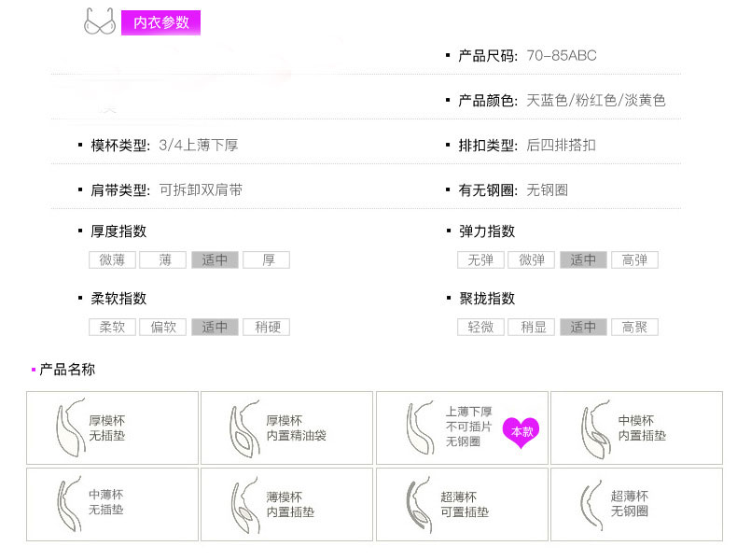Select 高弹 under 弹力指数

(634, 260)
